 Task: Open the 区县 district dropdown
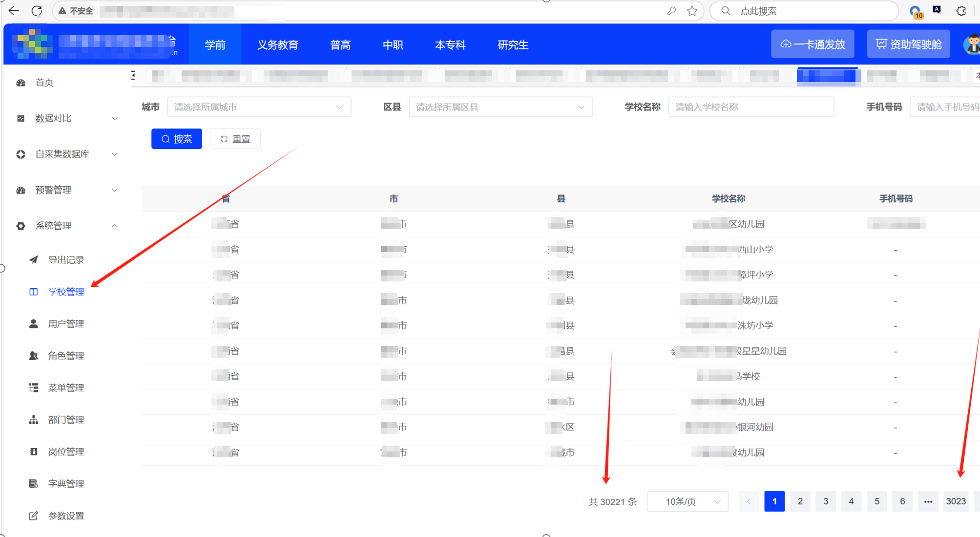[500, 107]
